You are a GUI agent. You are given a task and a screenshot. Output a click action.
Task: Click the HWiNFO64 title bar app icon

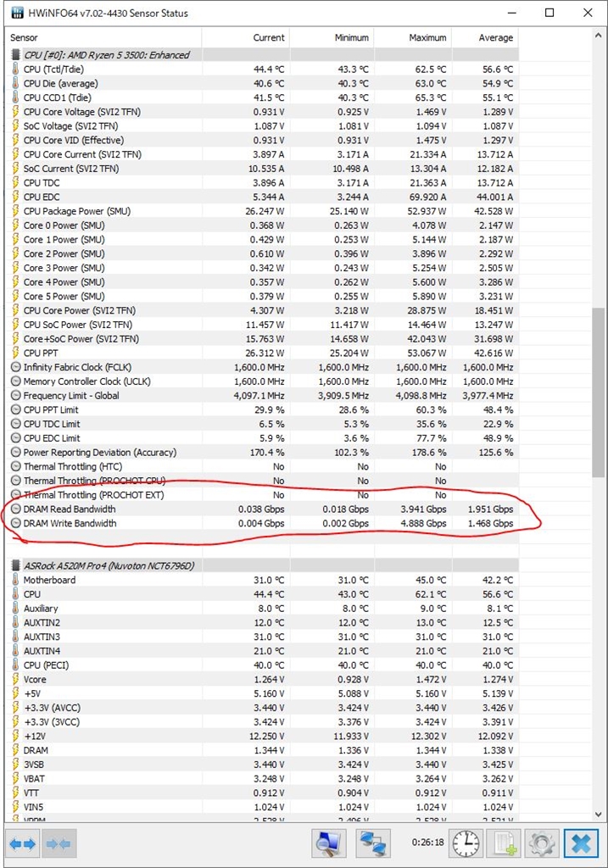[x=17, y=13]
